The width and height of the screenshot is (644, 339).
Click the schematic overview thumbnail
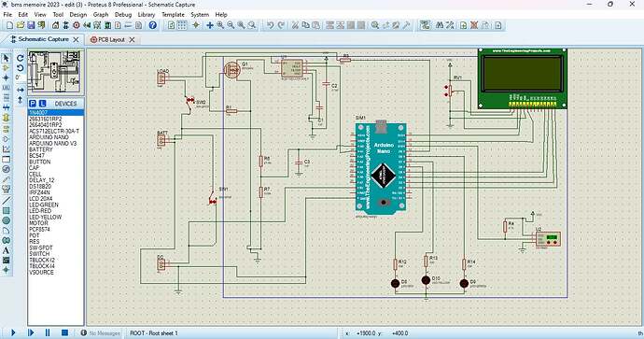coord(56,72)
